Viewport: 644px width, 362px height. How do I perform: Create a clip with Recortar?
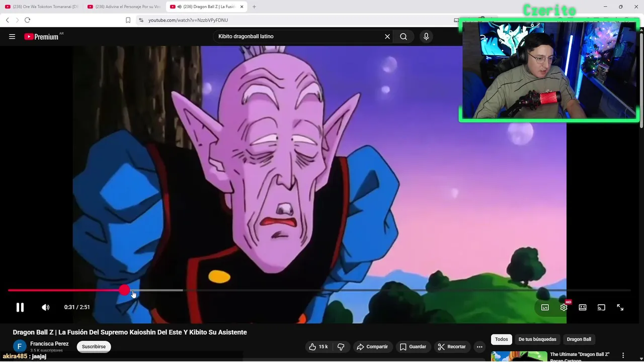[452, 347]
